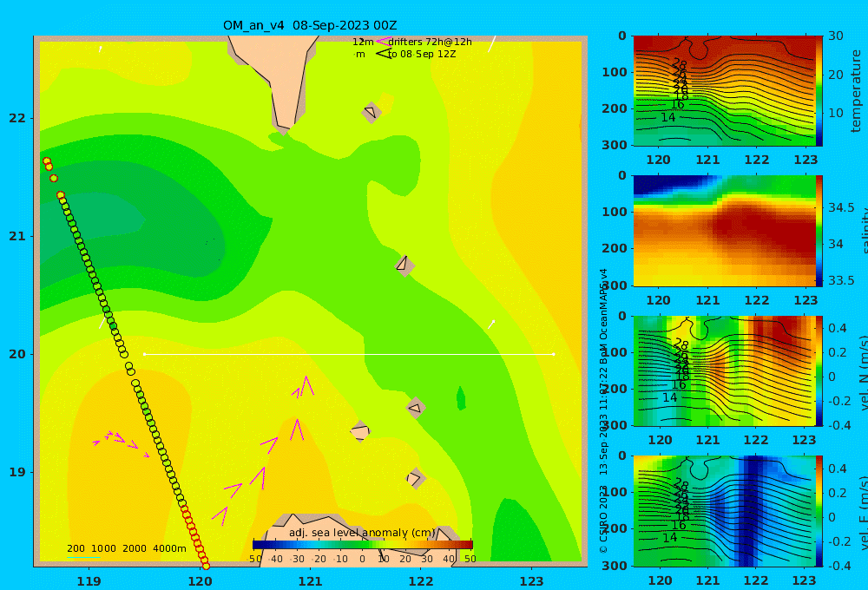Screen dimensions: 868x590
Task: Click the "12m" legend label
Action: coord(363,42)
